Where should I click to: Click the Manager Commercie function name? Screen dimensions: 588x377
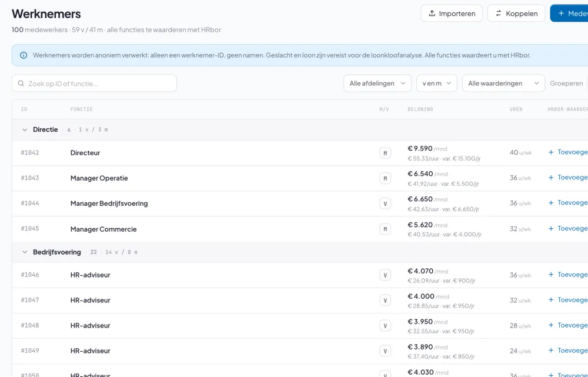tap(103, 229)
